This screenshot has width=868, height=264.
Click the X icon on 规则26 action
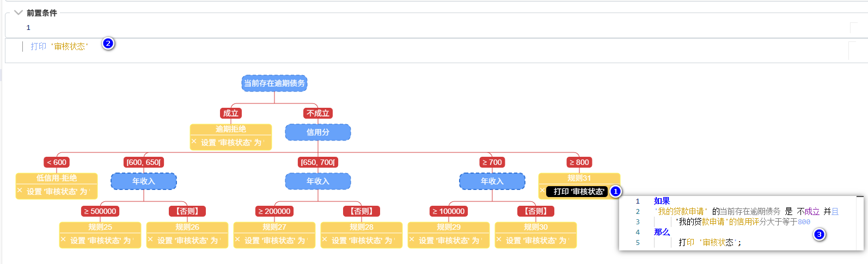point(150,239)
